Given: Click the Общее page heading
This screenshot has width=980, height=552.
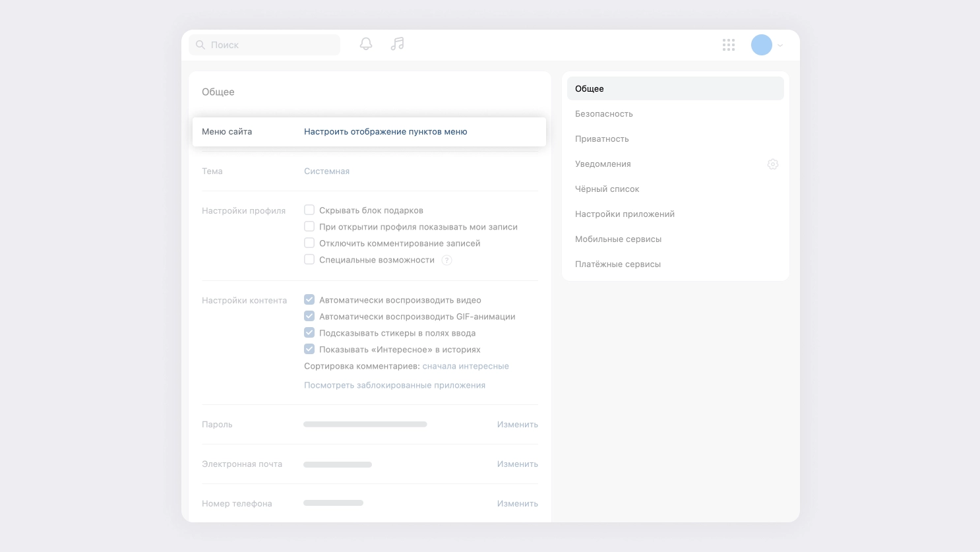Looking at the screenshot, I should 218,92.
